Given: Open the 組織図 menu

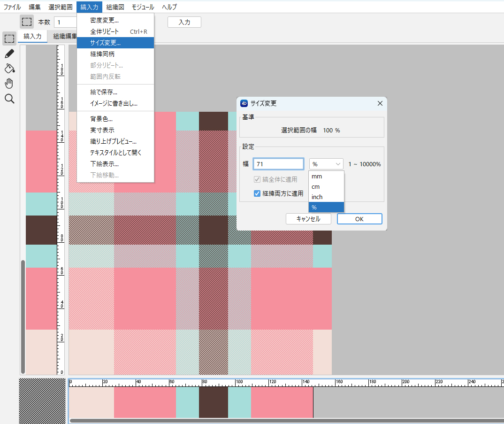Looking at the screenshot, I should [115, 7].
